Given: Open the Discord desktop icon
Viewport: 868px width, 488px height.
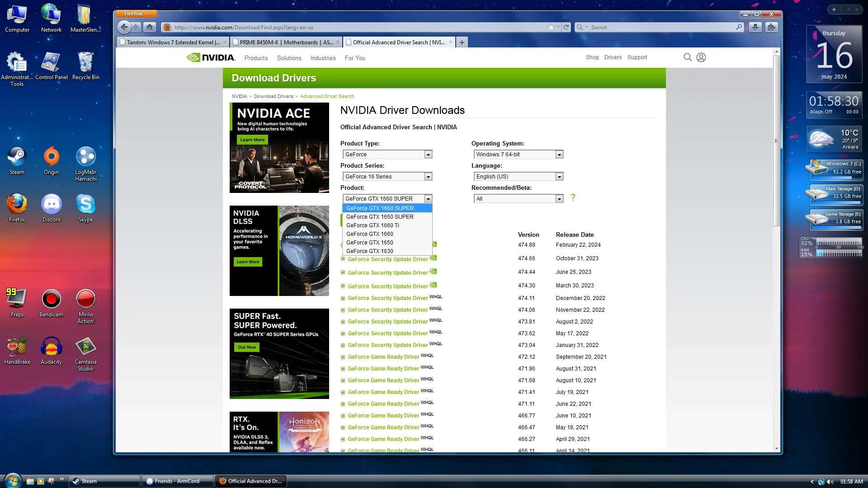Looking at the screenshot, I should click(x=51, y=208).
